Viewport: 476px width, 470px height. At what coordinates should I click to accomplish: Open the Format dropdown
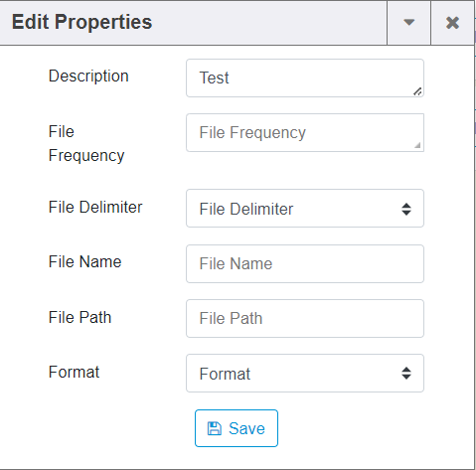click(x=305, y=374)
